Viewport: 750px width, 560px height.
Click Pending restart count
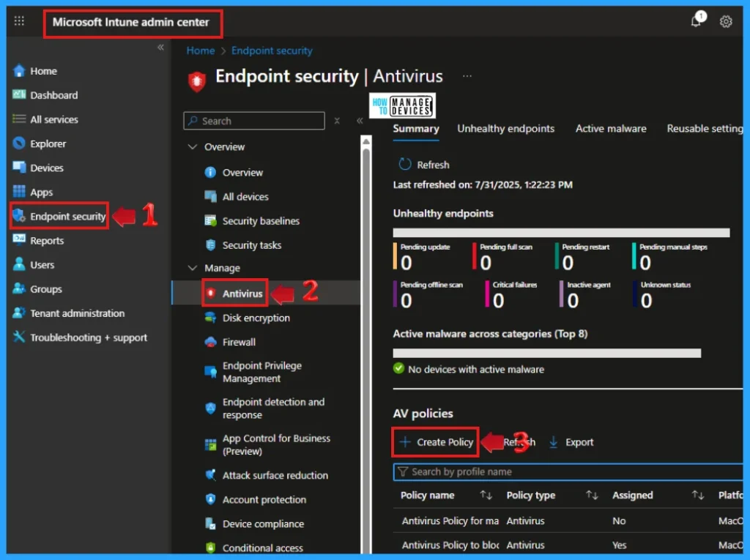click(568, 263)
